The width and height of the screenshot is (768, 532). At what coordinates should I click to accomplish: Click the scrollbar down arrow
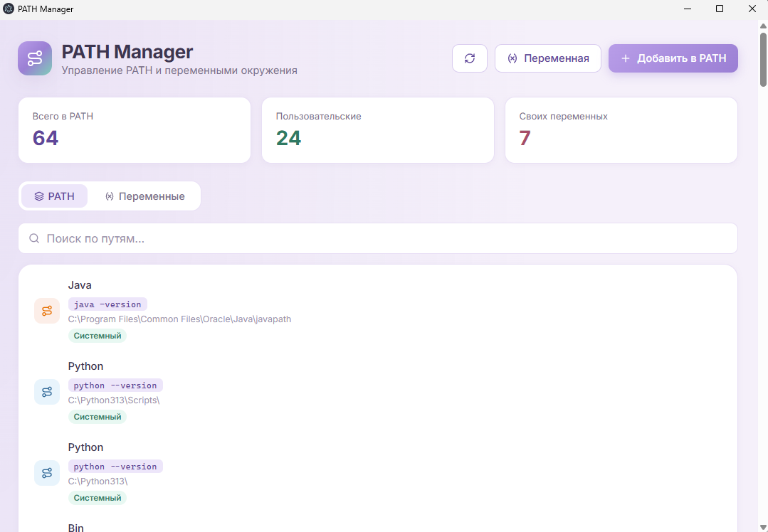pos(763,526)
